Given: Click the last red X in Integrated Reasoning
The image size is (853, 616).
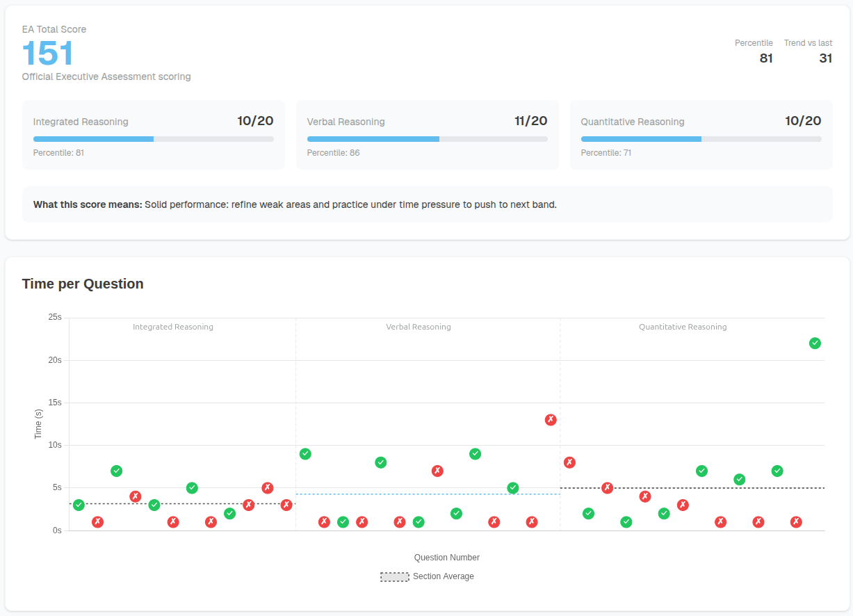Looking at the screenshot, I should [286, 505].
